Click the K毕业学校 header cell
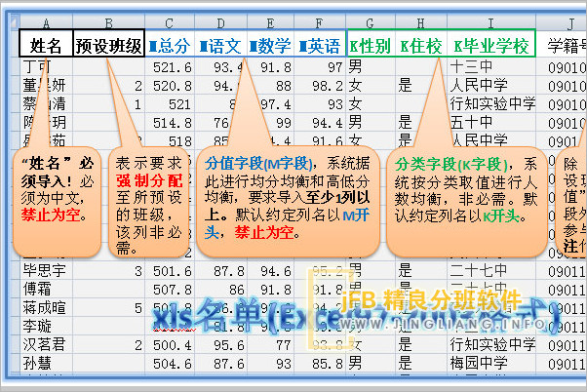The width and height of the screenshot is (587, 392). click(x=491, y=44)
